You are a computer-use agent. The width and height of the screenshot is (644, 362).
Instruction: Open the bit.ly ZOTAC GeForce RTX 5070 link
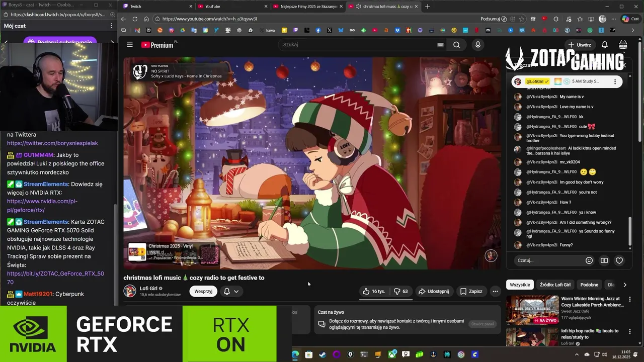point(55,278)
